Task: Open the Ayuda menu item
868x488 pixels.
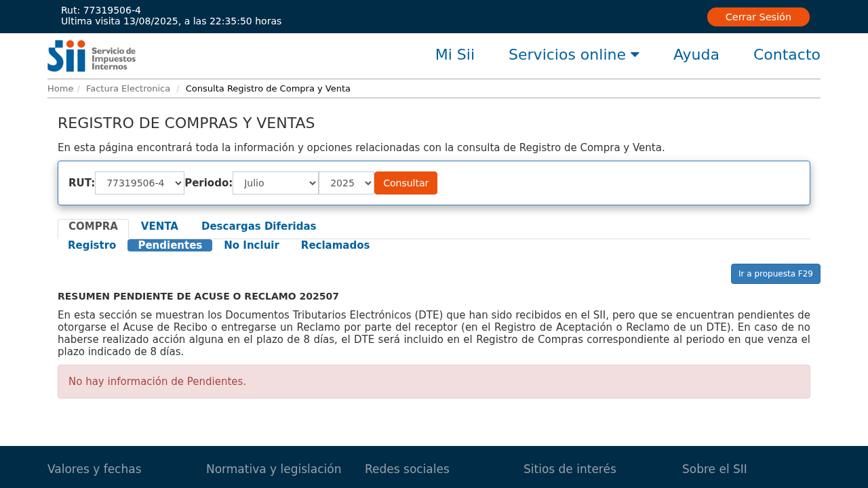Action: click(x=696, y=55)
